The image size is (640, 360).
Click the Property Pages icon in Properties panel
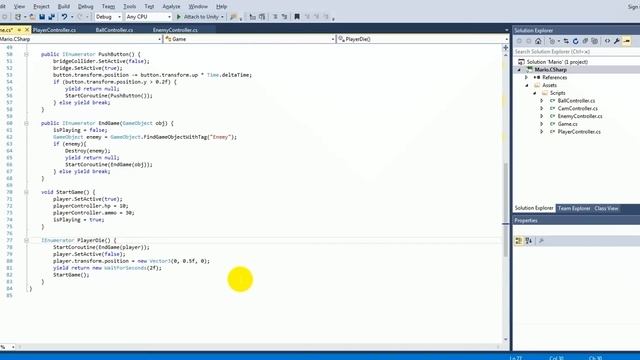[541, 241]
